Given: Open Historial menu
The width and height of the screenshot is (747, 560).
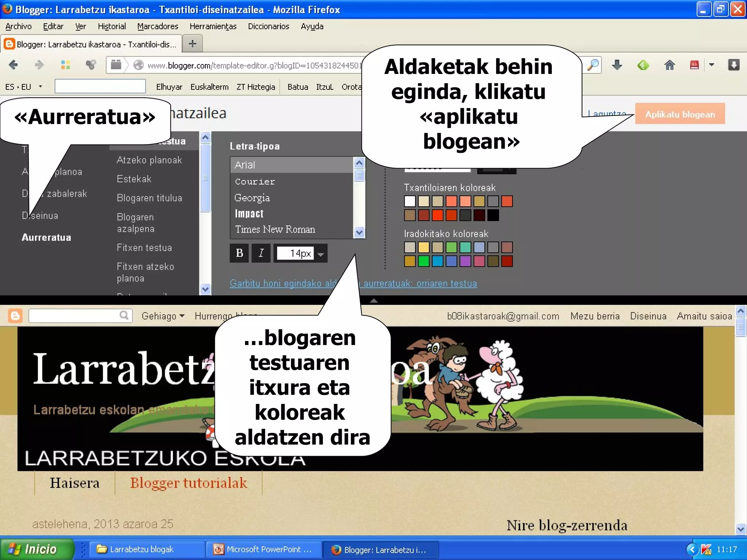Looking at the screenshot, I should coord(112,26).
